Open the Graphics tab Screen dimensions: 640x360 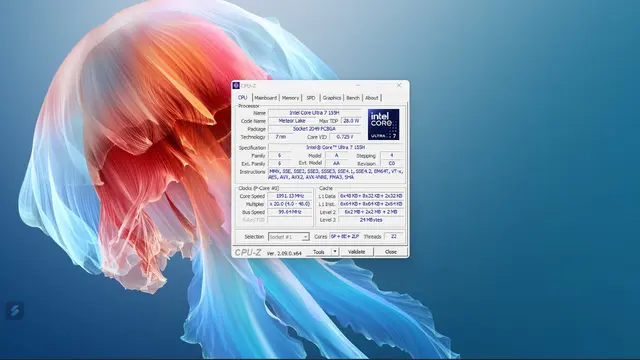332,98
